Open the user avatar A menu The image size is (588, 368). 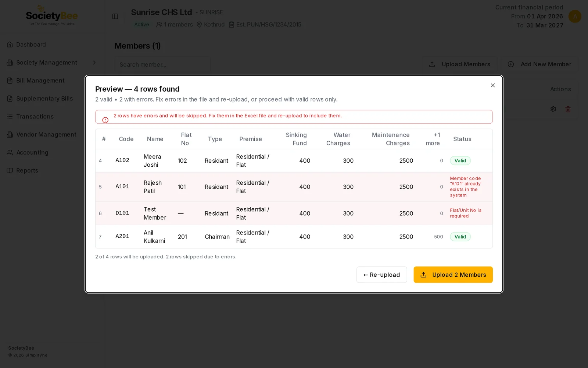pyautogui.click(x=575, y=16)
